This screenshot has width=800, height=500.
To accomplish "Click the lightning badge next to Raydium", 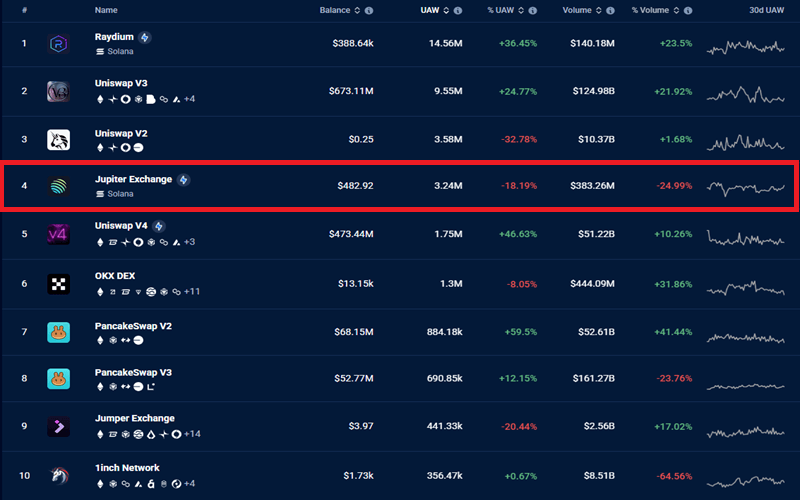I will coord(145,37).
